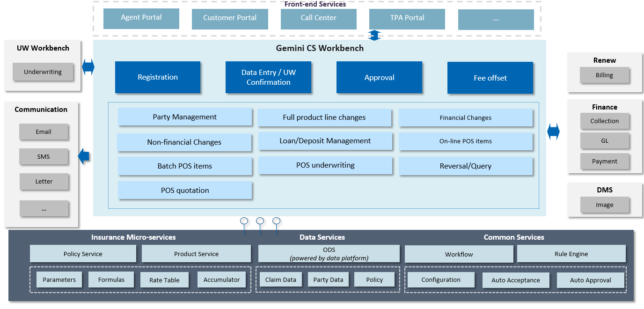Screen dimensions: 644x309
Task: Click the Insurance Micro-services heading
Action: (x=133, y=237)
